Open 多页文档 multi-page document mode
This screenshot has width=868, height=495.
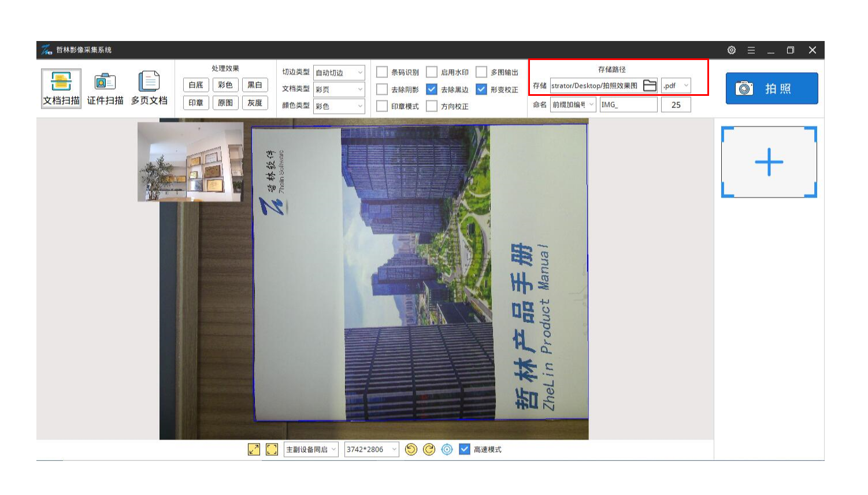point(149,88)
